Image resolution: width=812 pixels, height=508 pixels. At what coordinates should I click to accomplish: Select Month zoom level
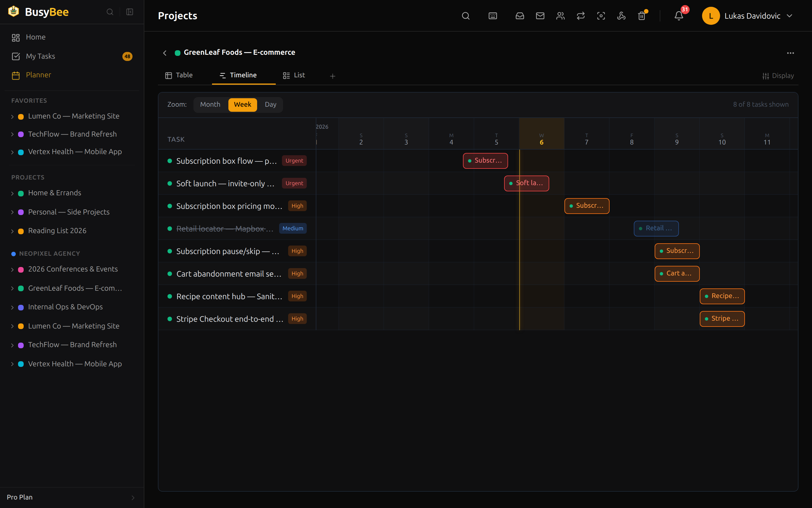(210, 104)
